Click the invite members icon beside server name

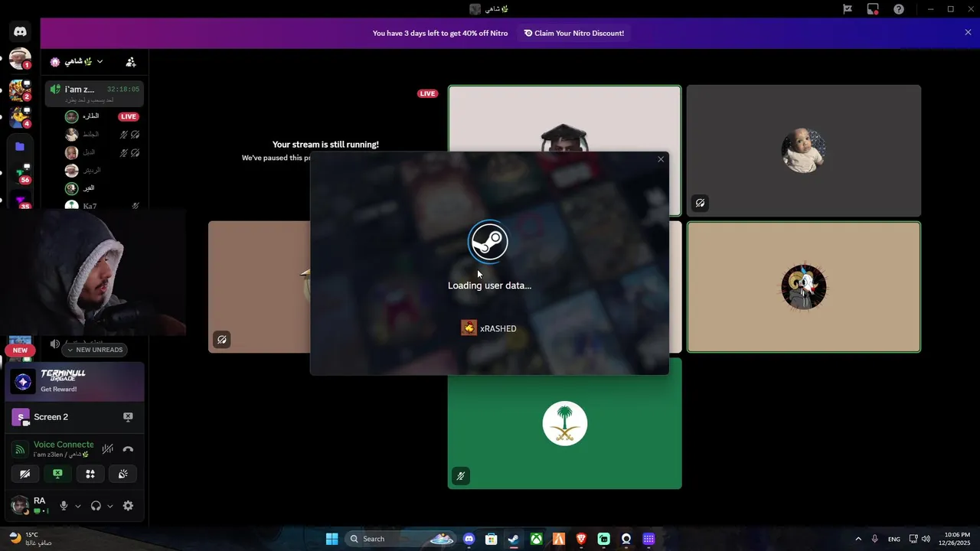click(x=131, y=62)
